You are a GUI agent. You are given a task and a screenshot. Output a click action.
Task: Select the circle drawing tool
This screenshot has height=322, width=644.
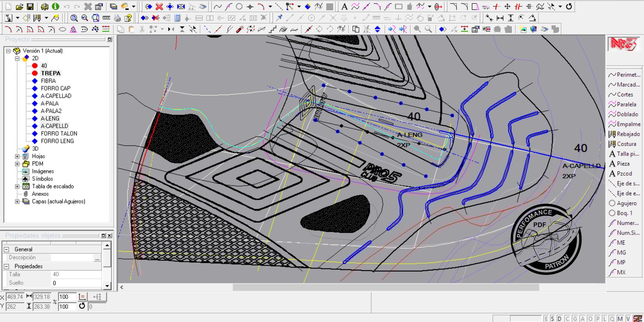pyautogui.click(x=239, y=6)
